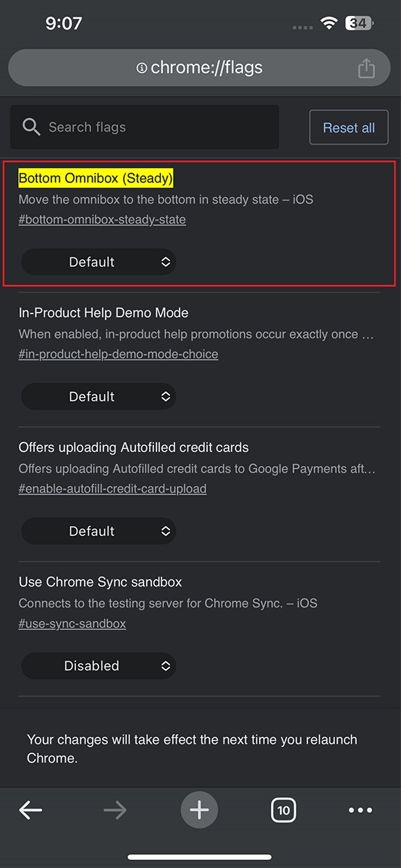The width and height of the screenshot is (401, 868).
Task: Open Bottom Omnibox (Steady) Default dropdown
Action: tap(99, 262)
